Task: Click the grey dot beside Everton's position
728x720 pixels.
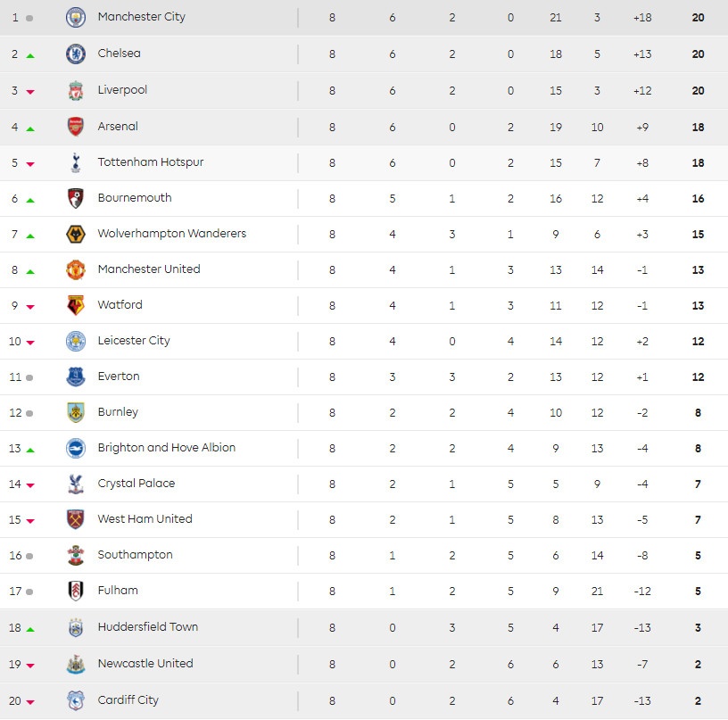Action: pos(29,377)
